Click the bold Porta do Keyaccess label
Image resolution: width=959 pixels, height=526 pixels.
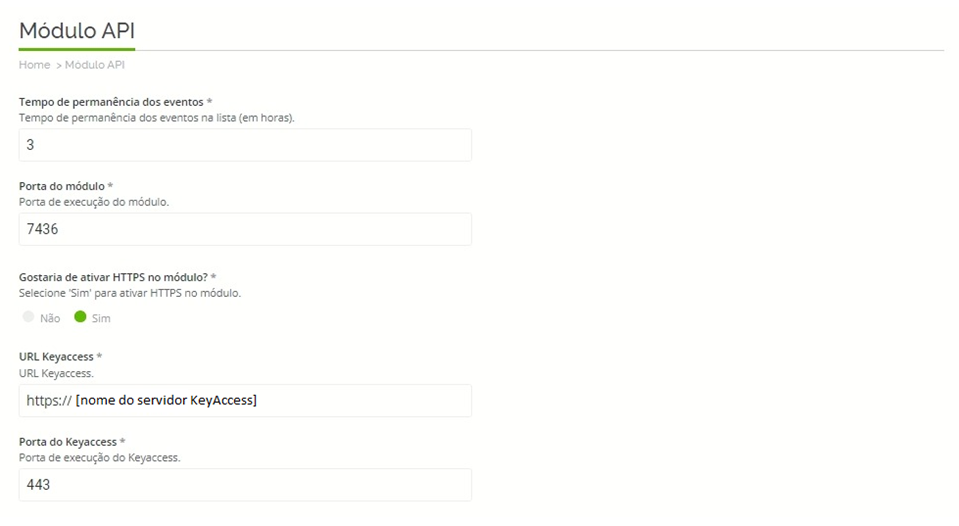click(68, 442)
